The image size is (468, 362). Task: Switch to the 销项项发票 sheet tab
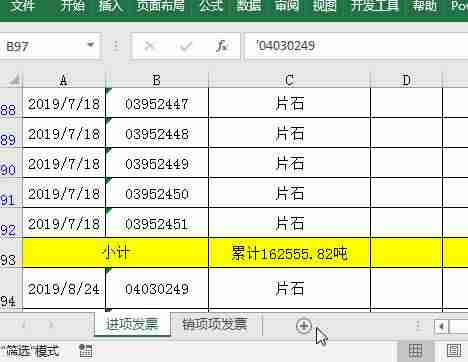click(x=215, y=324)
